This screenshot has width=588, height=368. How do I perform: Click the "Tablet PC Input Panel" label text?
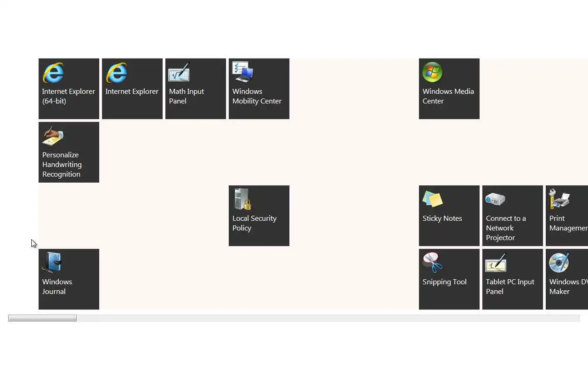[x=510, y=287]
